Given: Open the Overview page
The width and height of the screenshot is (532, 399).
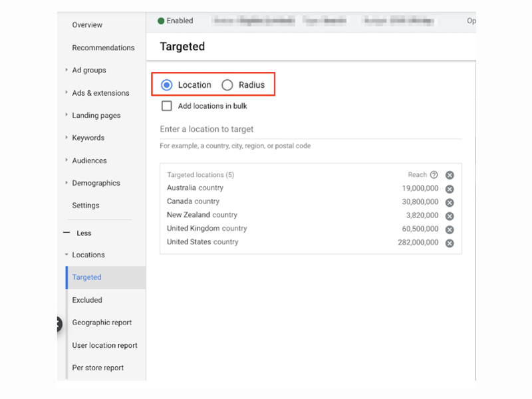Looking at the screenshot, I should coord(87,25).
